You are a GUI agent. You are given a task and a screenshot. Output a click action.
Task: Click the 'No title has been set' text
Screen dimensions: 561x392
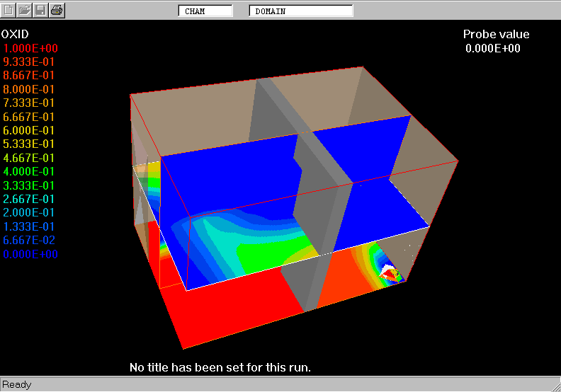point(220,367)
